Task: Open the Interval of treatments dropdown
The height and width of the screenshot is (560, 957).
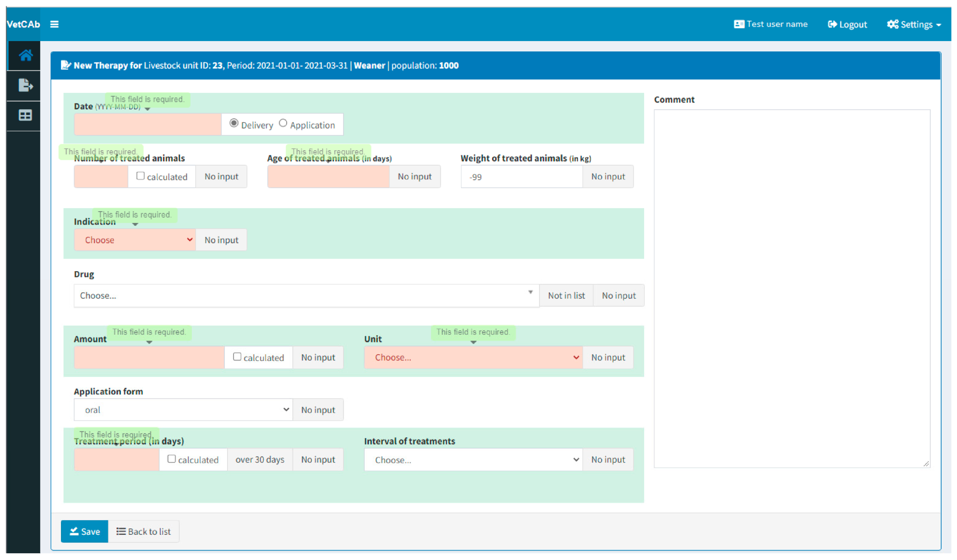Action: [473, 460]
